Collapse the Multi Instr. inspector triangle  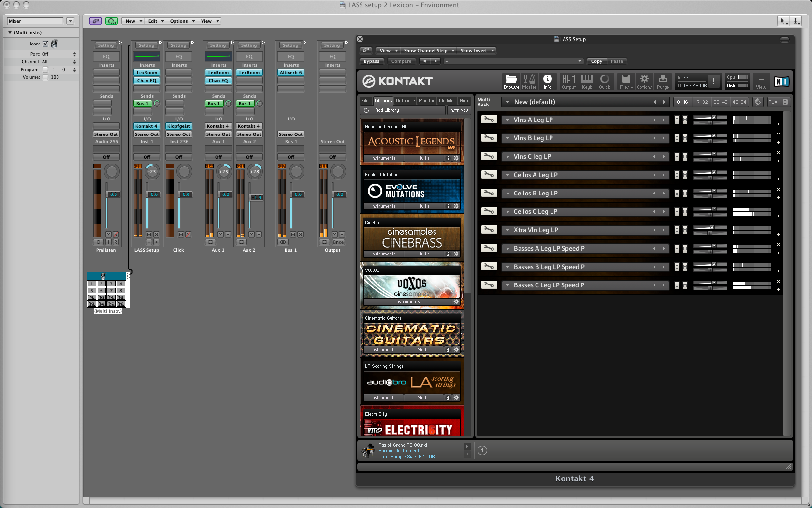click(x=10, y=32)
